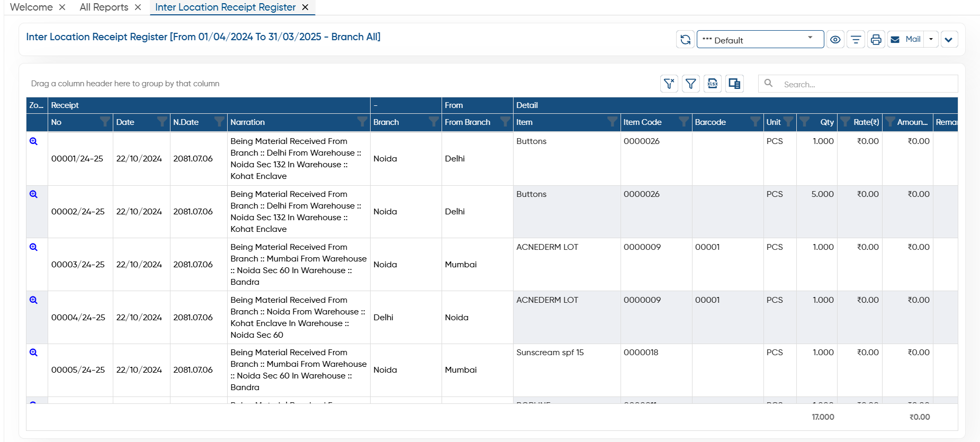Screen dimensions: 980x442
Task: Zoom into receipt 00005/24-25 row
Action: point(33,353)
